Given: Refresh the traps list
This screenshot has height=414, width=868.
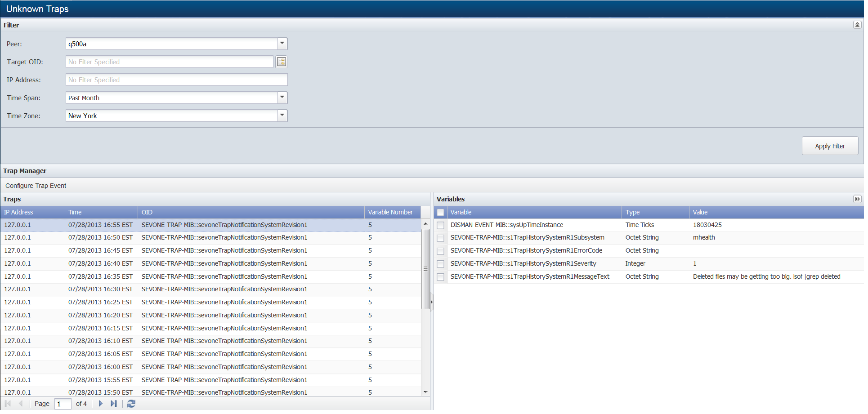Looking at the screenshot, I should [131, 404].
